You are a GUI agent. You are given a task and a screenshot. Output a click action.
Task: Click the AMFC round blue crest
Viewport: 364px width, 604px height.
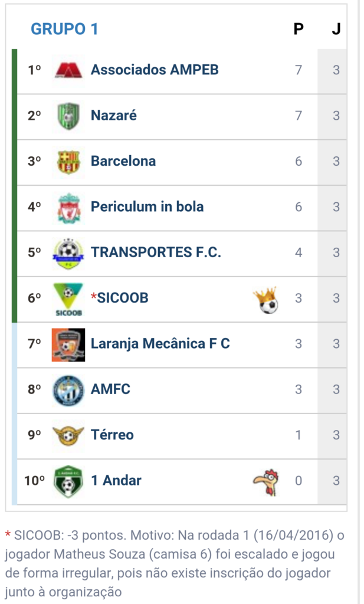tap(68, 390)
